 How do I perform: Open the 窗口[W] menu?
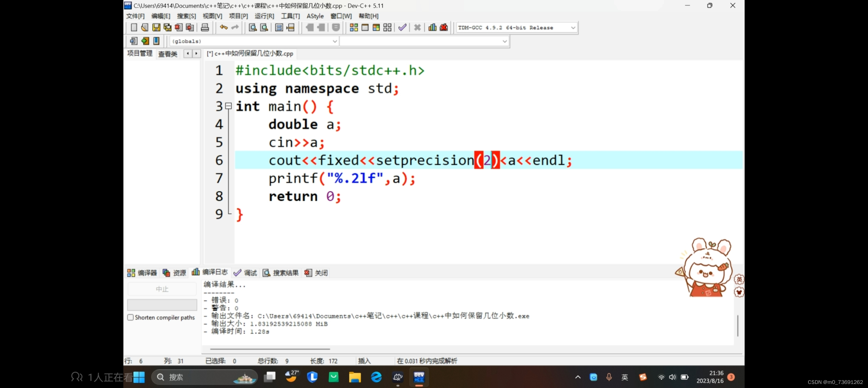(x=341, y=16)
